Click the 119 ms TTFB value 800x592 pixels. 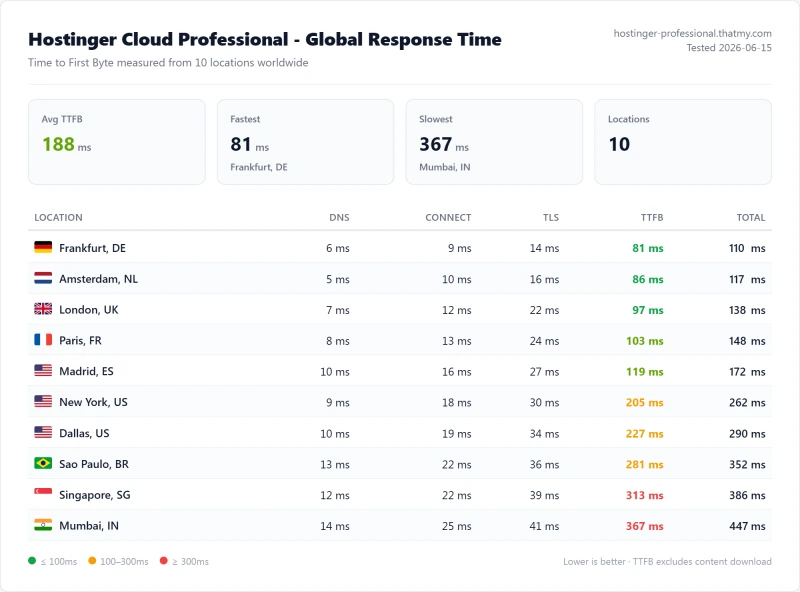click(645, 372)
